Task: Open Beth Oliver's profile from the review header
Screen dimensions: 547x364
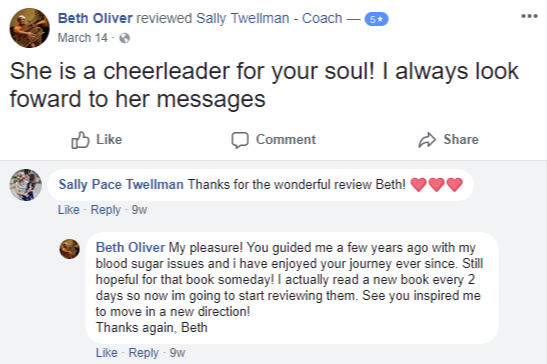Action: [95, 18]
